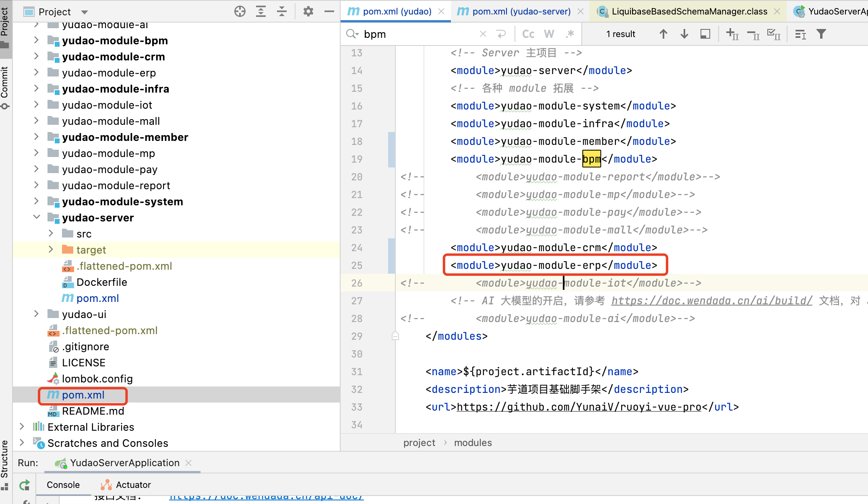Viewport: 868px width, 504px height.
Task: Expand Scratches and Consoles node
Action: tap(22, 443)
